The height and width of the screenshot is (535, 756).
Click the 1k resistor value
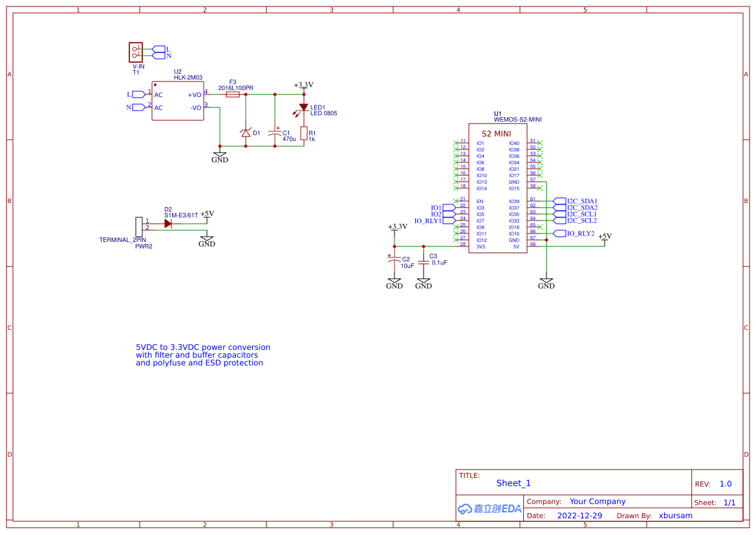pos(312,140)
